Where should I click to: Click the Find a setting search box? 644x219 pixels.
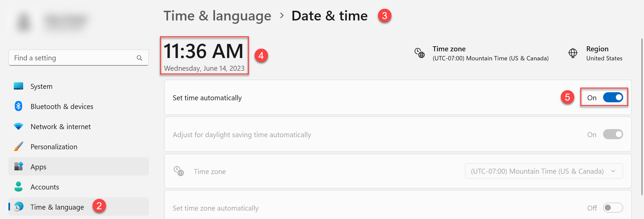(74, 58)
